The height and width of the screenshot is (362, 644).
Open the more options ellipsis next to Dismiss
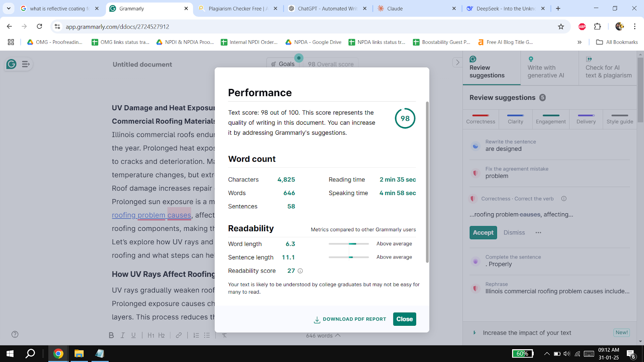tap(538, 232)
